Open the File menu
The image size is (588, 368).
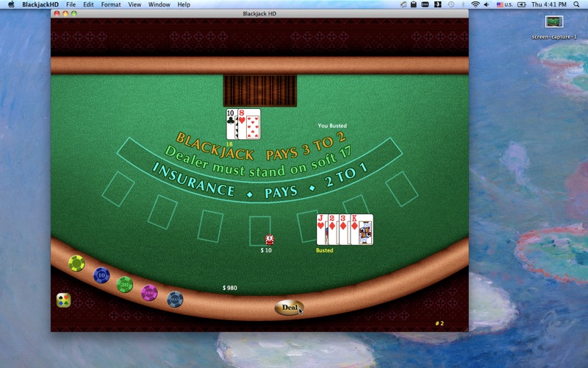(x=71, y=4)
